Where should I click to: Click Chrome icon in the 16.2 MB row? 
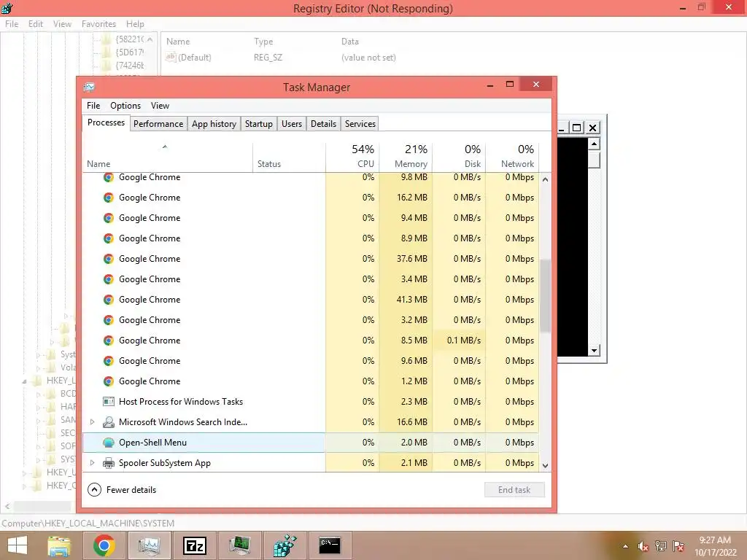[x=109, y=197]
